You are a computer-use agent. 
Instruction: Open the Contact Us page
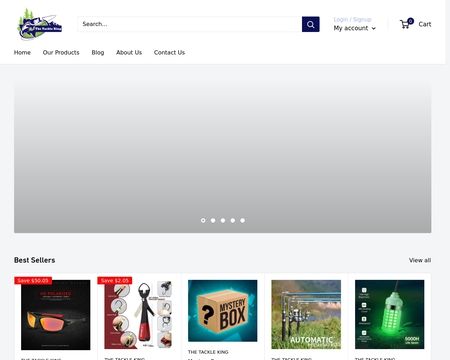click(169, 52)
